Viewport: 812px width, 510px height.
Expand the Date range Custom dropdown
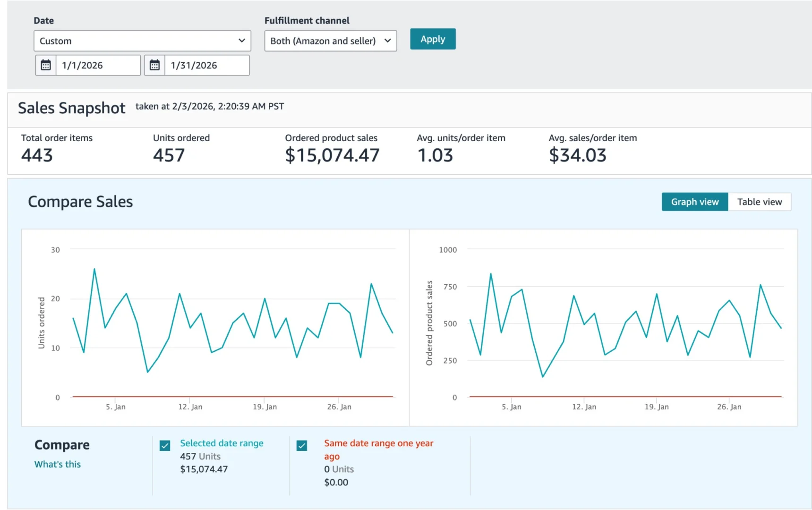click(142, 41)
